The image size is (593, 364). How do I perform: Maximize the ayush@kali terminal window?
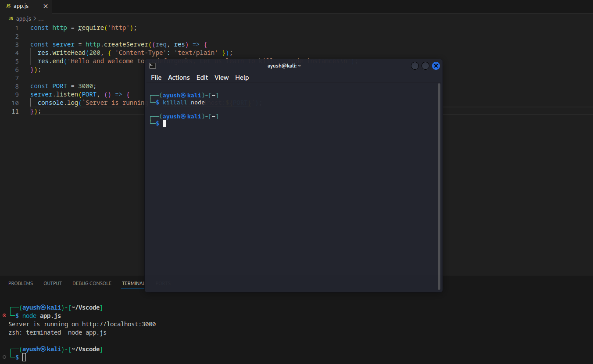point(425,66)
